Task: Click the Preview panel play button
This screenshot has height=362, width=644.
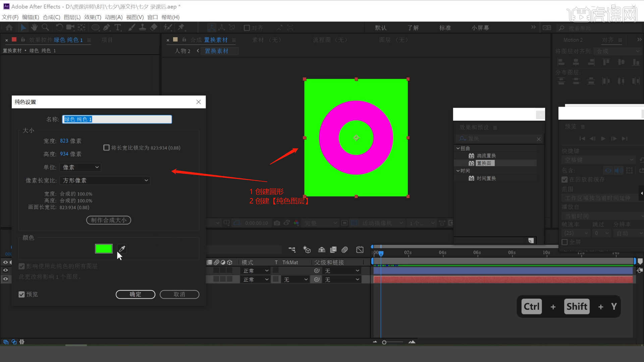Action: pyautogui.click(x=603, y=139)
